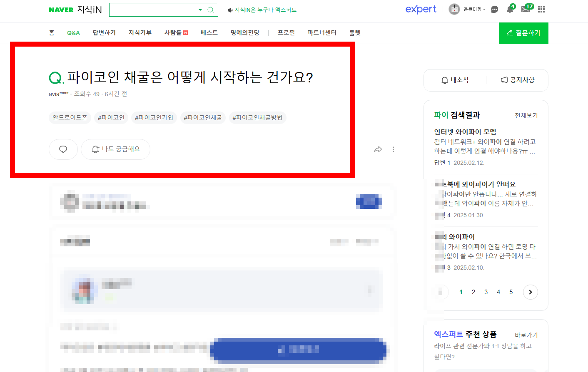Screen dimensions: 588x372
Task: Open the notifications bell icon
Action: coord(510,9)
